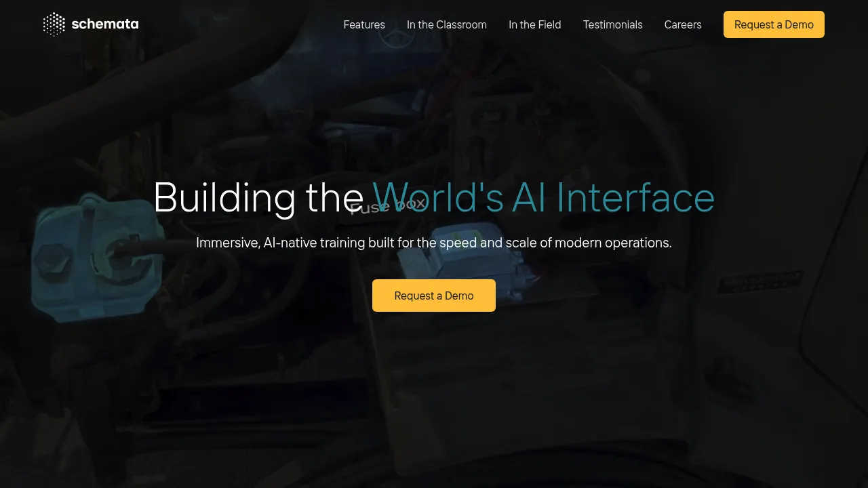868x488 pixels.
Task: Click the schemata hexagon logo icon
Action: point(54,24)
